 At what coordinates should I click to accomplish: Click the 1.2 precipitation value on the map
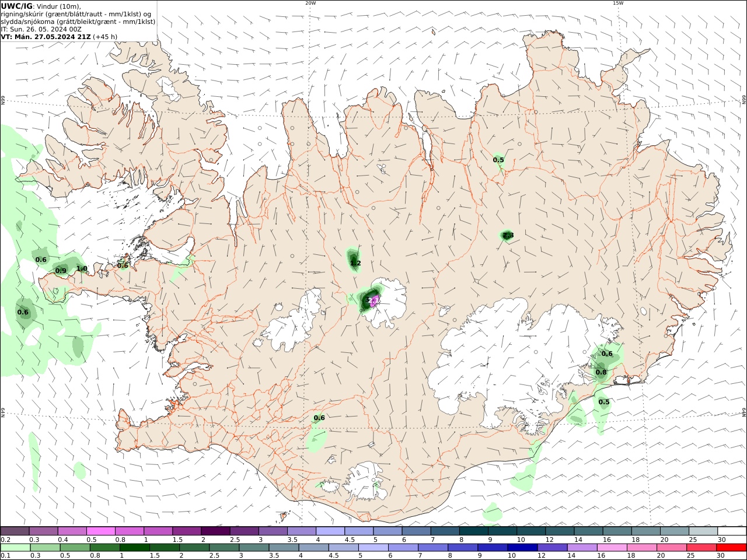pyautogui.click(x=355, y=263)
